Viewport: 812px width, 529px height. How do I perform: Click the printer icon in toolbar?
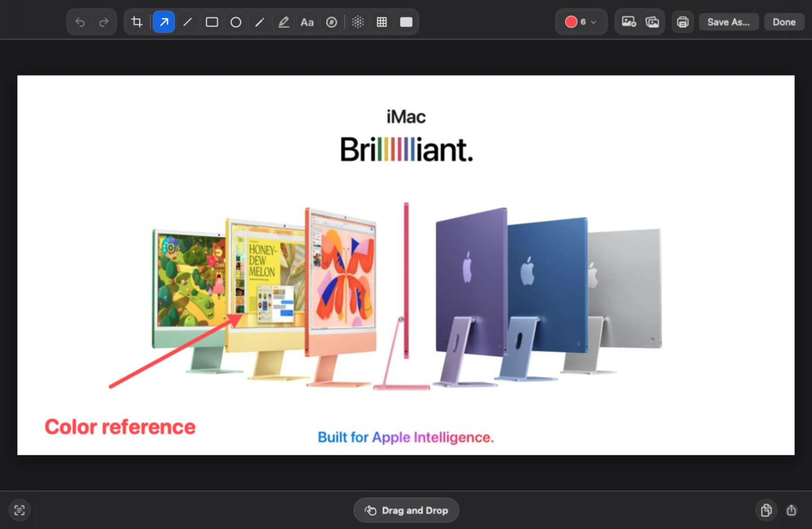[x=683, y=22]
